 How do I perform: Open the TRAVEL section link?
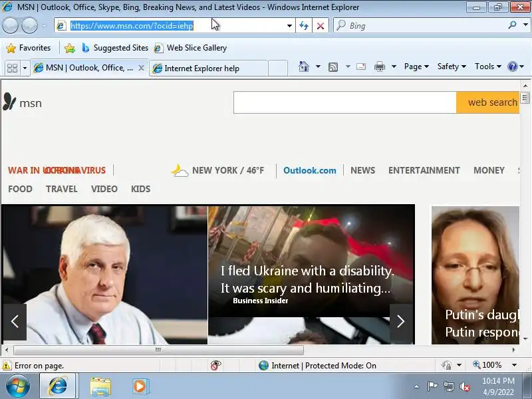click(62, 189)
